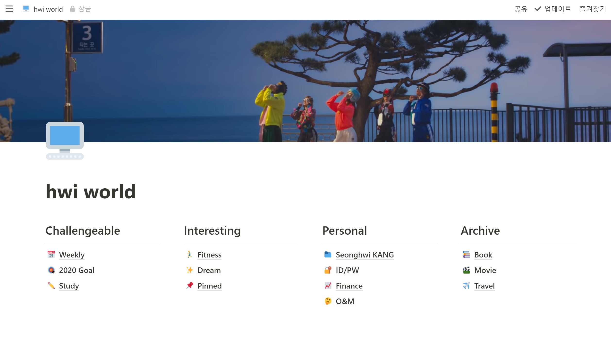This screenshot has width=611, height=364.
Task: Click the airplane icon beside Travel
Action: tap(466, 285)
